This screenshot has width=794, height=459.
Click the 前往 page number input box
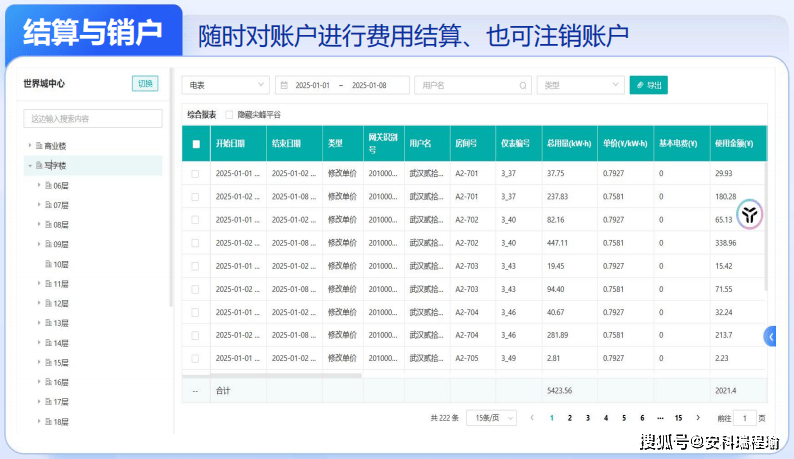744,418
